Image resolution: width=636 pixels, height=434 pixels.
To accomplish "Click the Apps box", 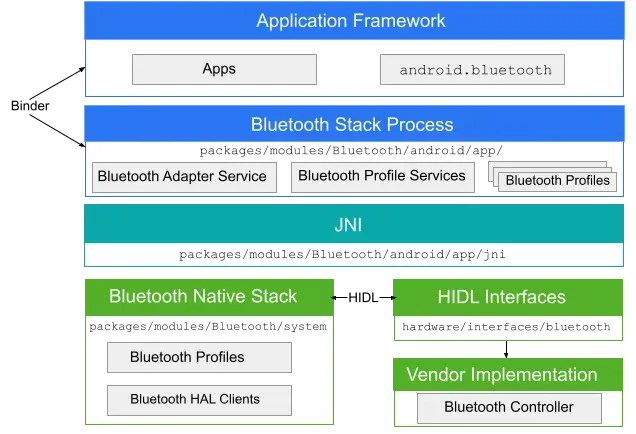I will (x=224, y=69).
